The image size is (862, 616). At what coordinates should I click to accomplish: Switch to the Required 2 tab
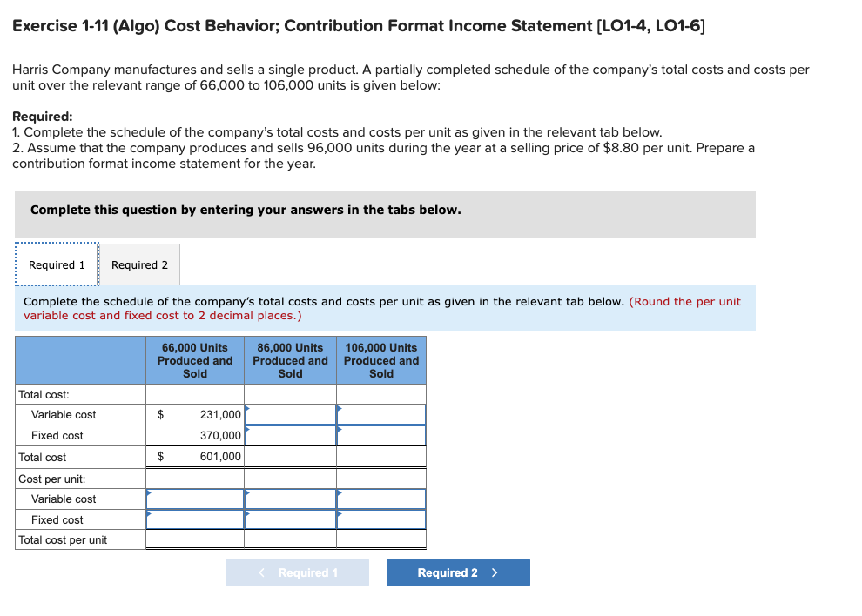click(139, 264)
